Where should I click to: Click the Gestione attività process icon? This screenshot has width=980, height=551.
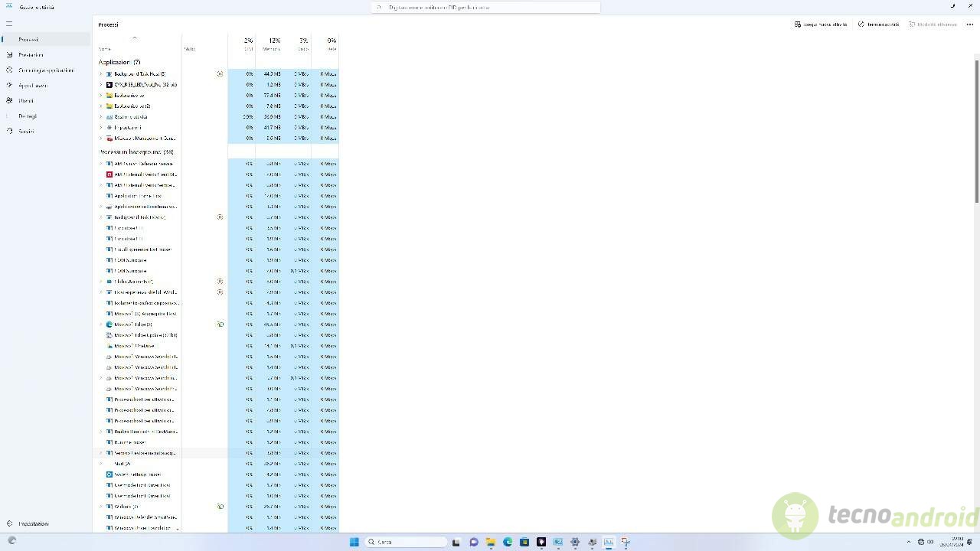click(109, 116)
